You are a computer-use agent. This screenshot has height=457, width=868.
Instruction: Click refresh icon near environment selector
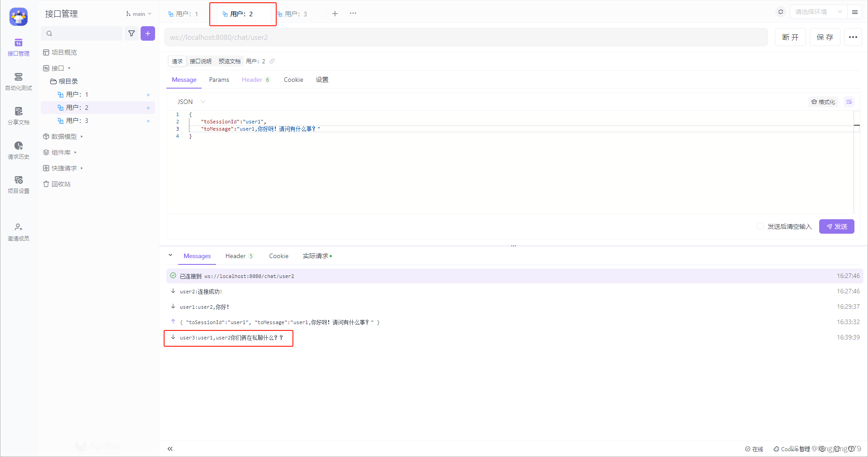781,12
